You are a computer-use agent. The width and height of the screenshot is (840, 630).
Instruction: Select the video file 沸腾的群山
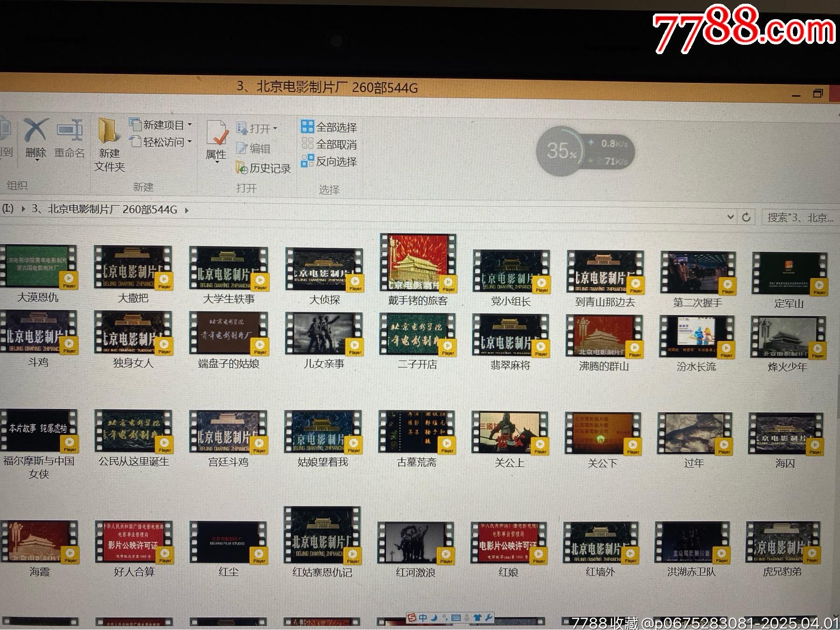(x=604, y=343)
